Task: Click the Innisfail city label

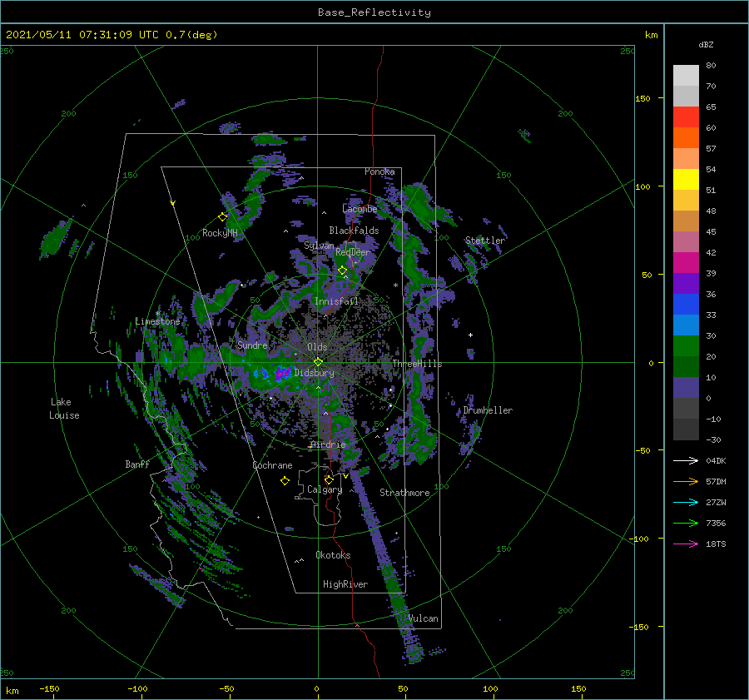Action: point(336,301)
